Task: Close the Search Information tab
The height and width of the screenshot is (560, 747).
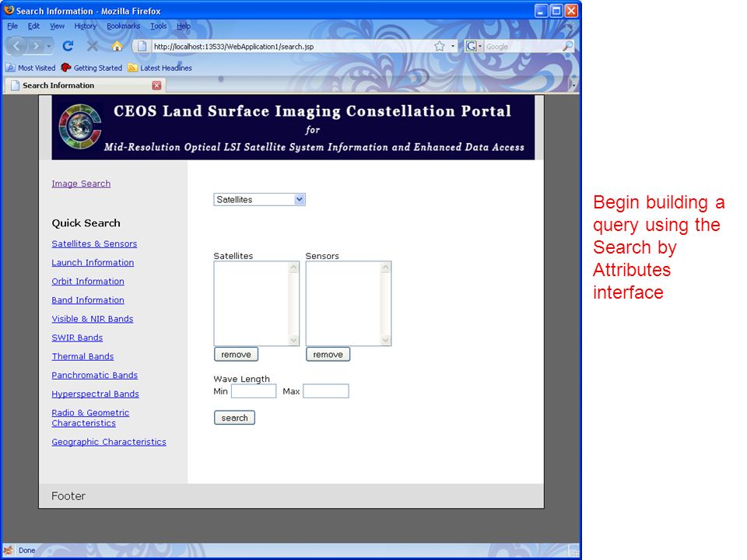Action: (x=156, y=86)
